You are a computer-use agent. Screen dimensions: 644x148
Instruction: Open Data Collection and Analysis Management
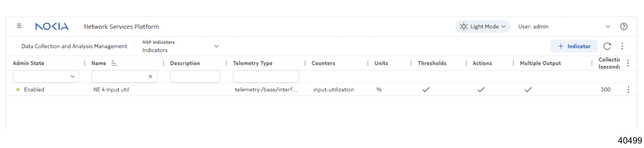tap(74, 46)
